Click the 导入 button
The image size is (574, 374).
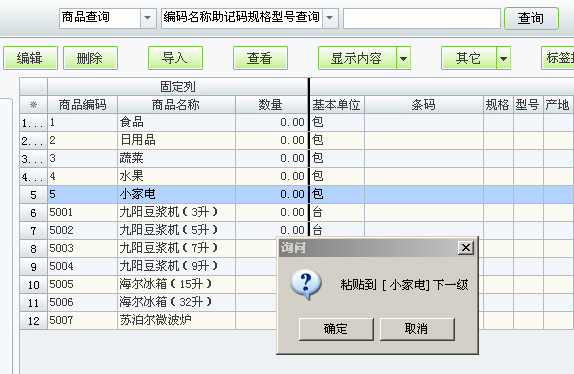[175, 58]
